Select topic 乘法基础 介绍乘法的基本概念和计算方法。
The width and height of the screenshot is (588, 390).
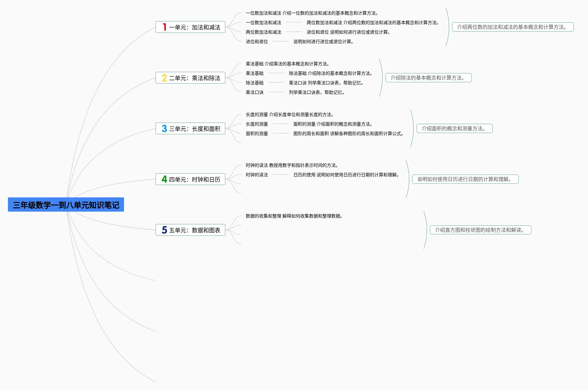tap(288, 64)
